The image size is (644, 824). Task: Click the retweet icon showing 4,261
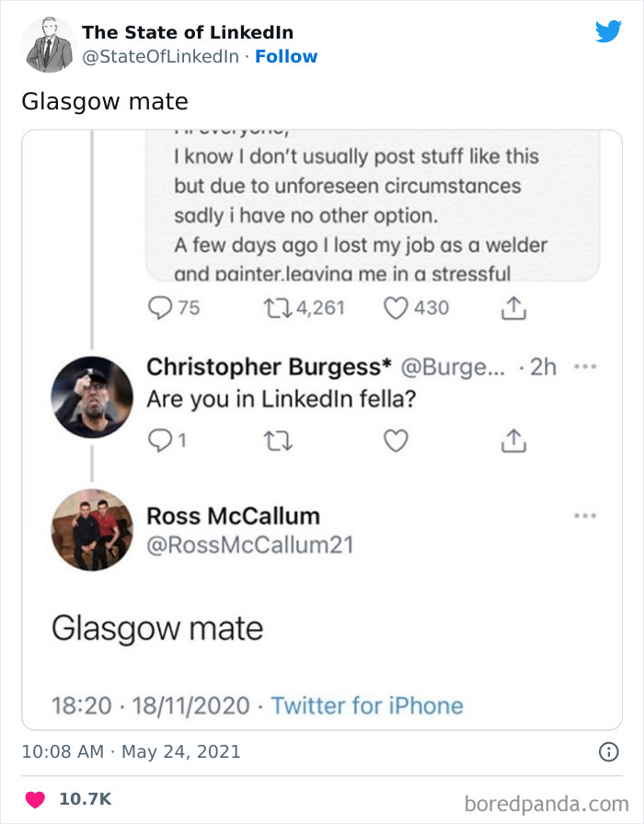(276, 308)
